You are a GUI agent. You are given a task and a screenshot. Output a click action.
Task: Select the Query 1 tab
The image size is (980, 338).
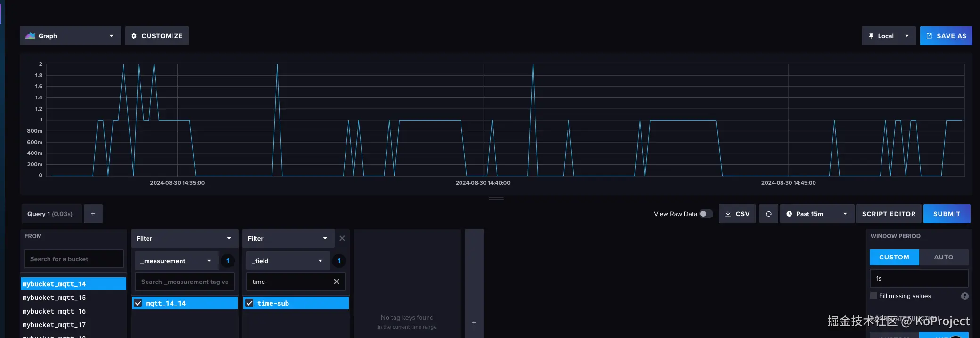(x=51, y=214)
